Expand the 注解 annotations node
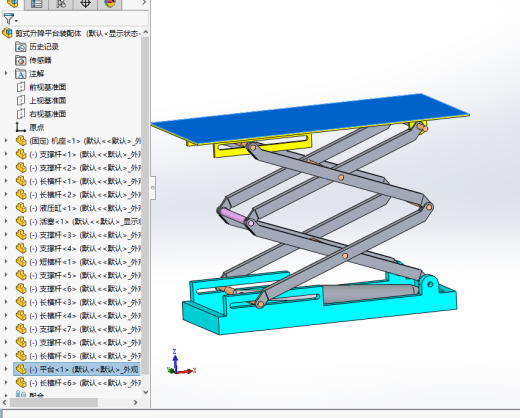 coord(6,73)
